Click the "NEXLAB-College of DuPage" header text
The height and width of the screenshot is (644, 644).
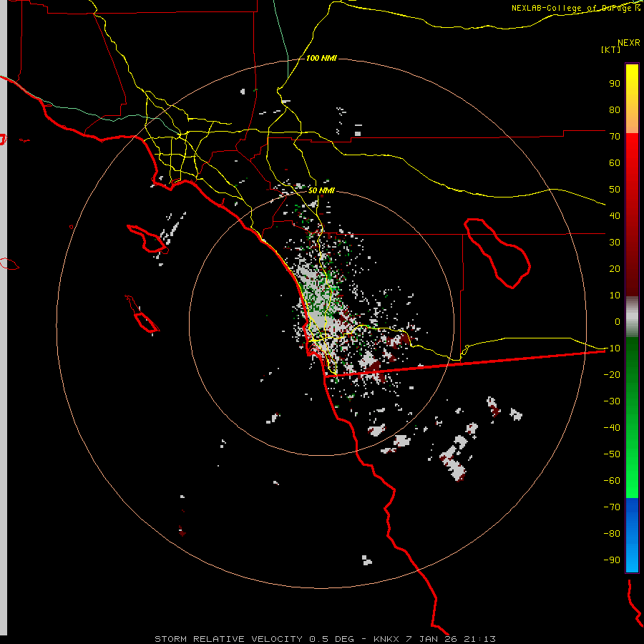click(x=571, y=8)
